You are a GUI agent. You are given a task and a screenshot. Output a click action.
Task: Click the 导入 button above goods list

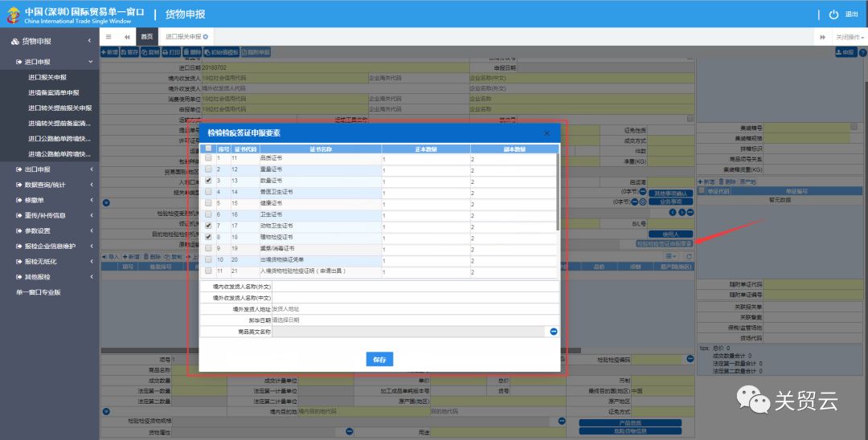pyautogui.click(x=110, y=257)
